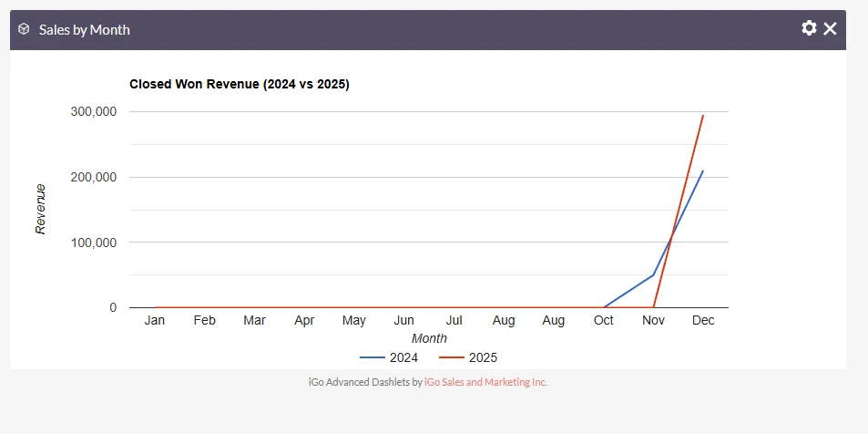
Task: Toggle the 2024 series legend label
Action: [403, 357]
